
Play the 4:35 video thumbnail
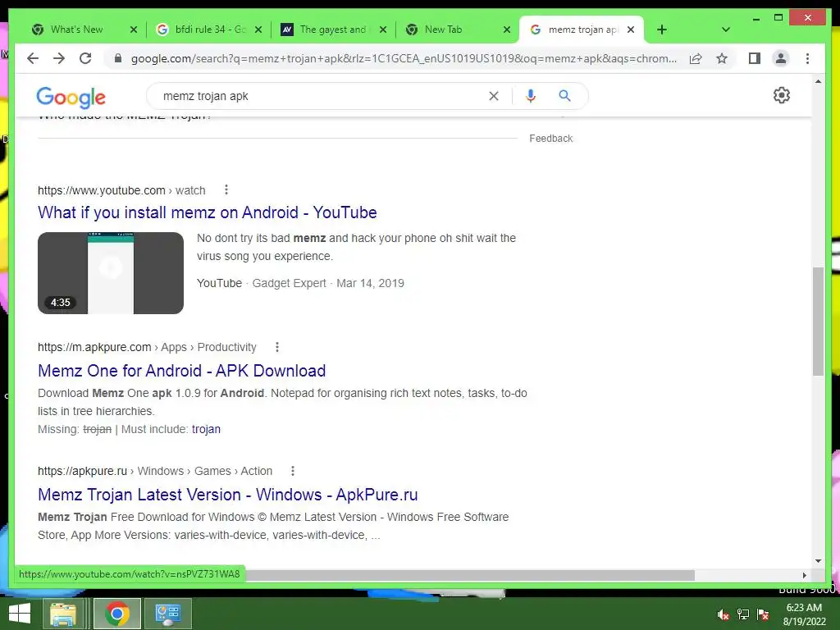[x=111, y=273]
